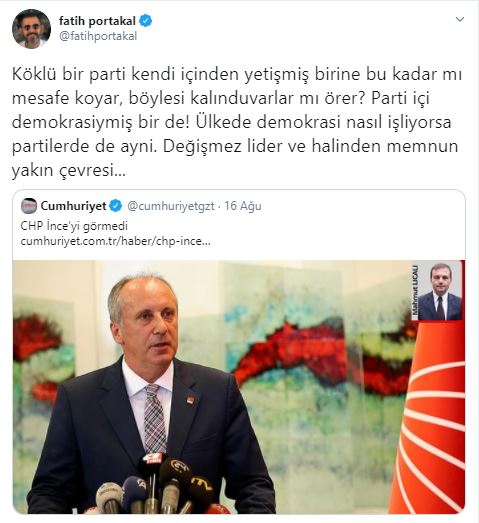Screen dimensions: 479x523
Task: Expand the tweet options chevron
Action: (460, 19)
